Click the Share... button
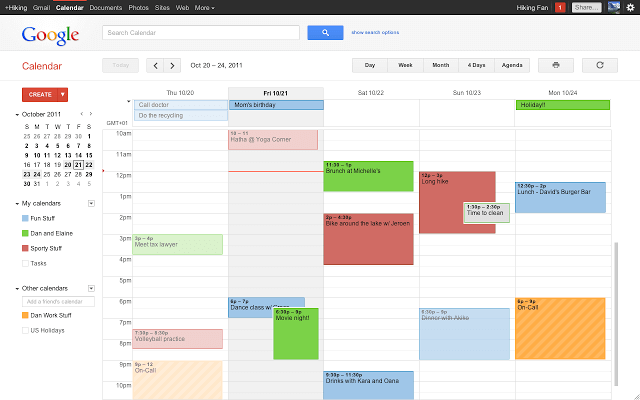This screenshot has width=640, height=400. point(587,7)
